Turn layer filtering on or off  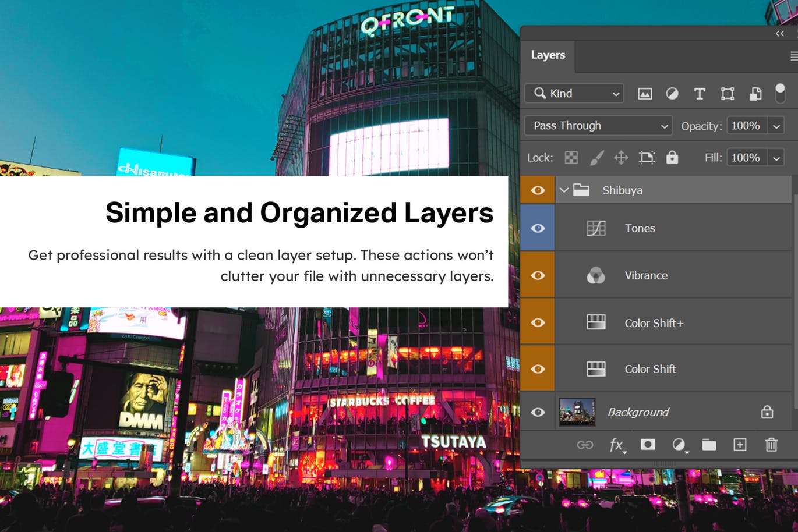(x=780, y=93)
